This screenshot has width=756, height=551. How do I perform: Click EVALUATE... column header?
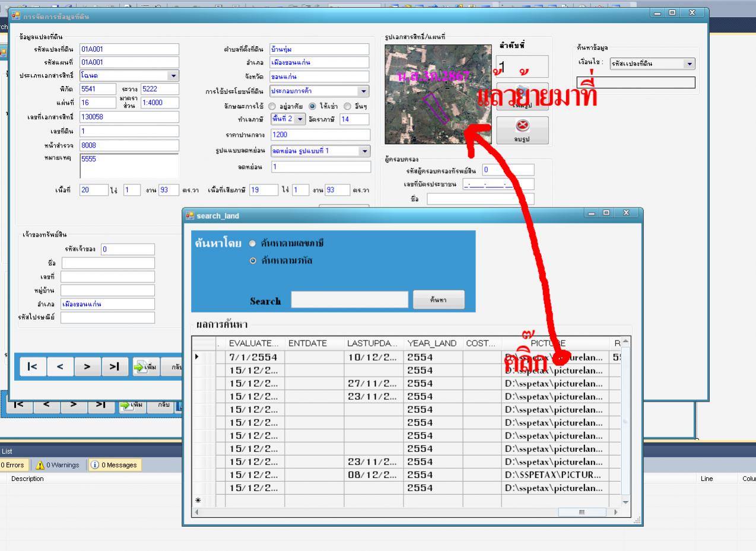coord(255,343)
